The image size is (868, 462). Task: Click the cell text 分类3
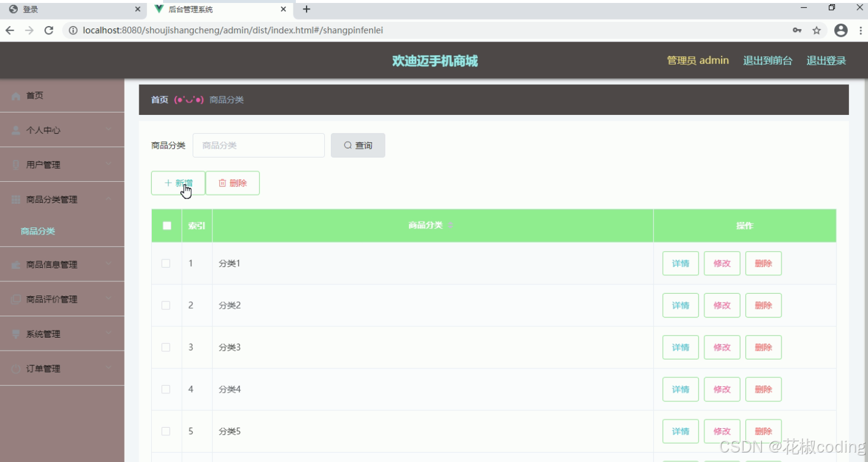click(x=229, y=348)
